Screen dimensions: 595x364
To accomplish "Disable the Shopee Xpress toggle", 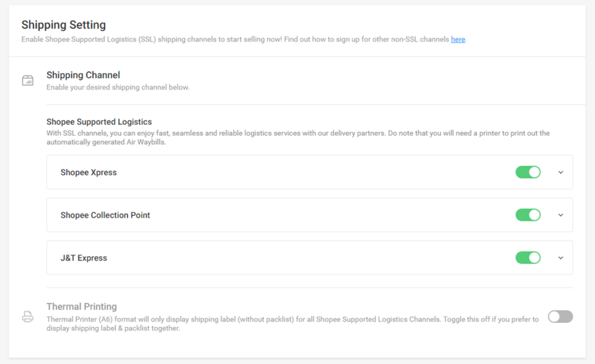I will point(528,172).
